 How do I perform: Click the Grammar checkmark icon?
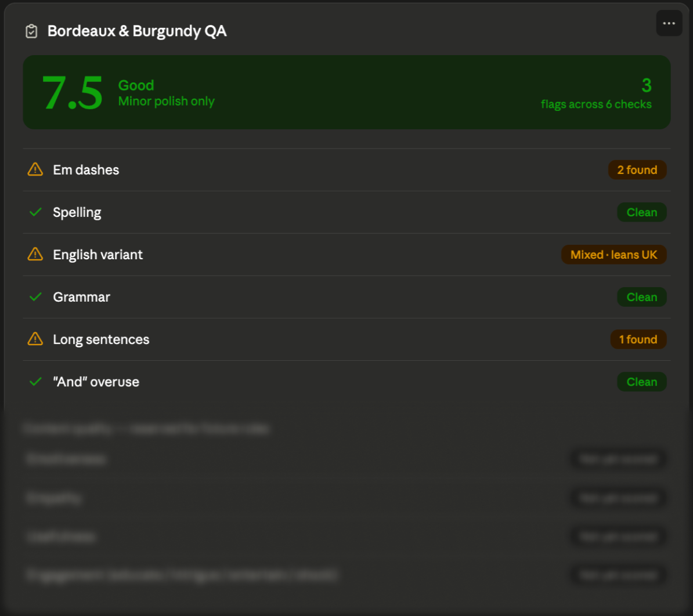[x=35, y=297]
